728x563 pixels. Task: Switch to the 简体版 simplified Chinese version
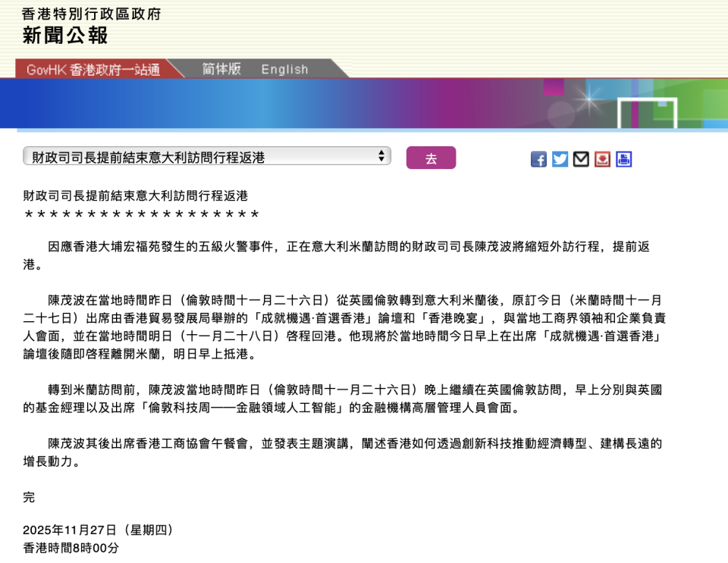(218, 69)
